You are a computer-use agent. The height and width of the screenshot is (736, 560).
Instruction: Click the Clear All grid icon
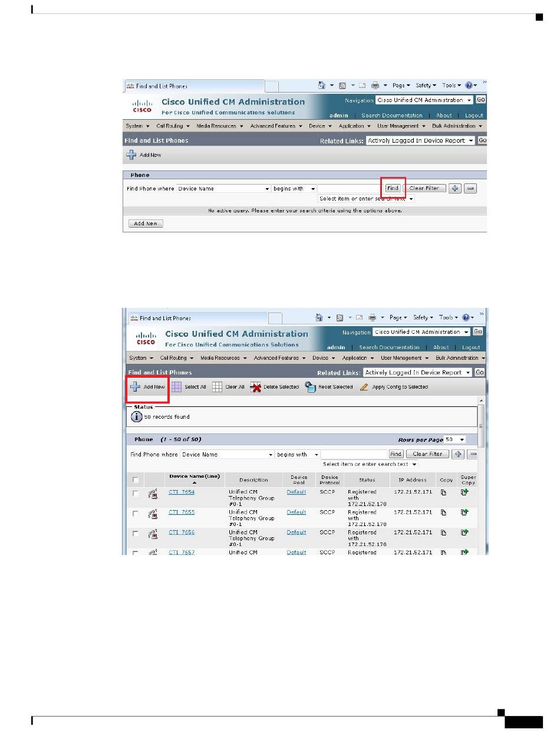[x=217, y=387]
